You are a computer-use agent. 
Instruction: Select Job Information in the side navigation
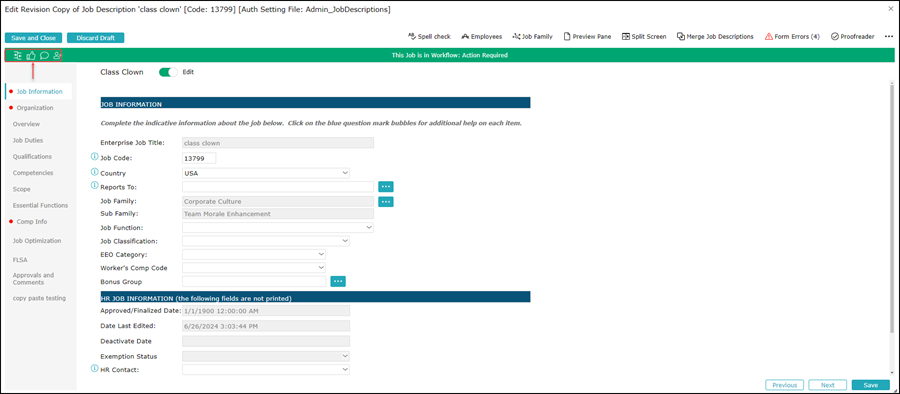pos(39,91)
